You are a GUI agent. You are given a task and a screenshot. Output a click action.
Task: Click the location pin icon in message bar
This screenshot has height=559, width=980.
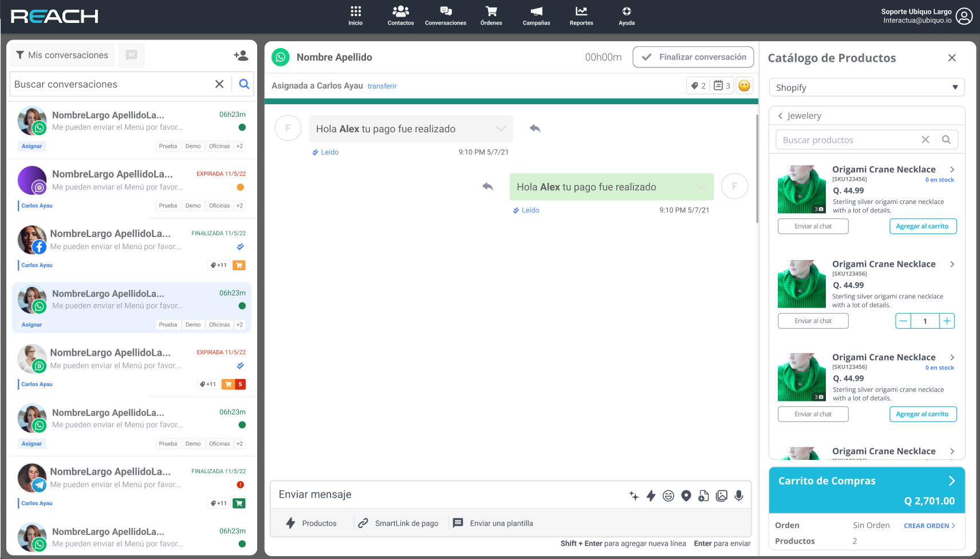click(x=686, y=496)
